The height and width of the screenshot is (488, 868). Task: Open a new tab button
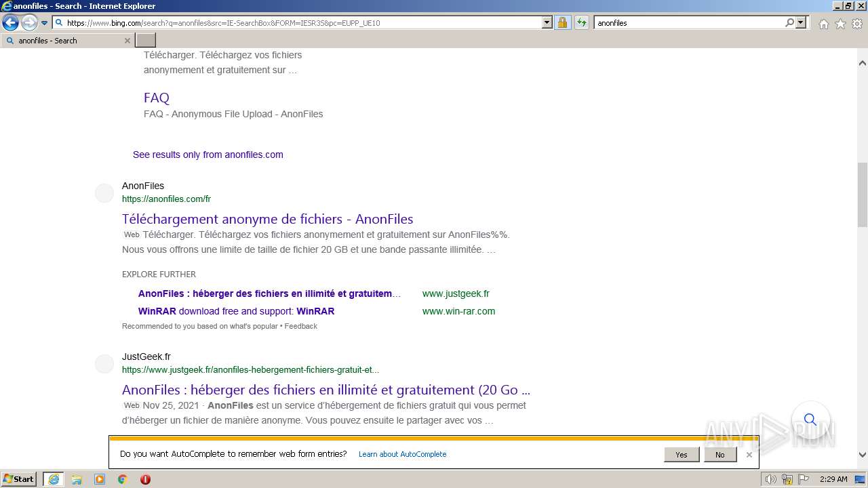tap(146, 41)
